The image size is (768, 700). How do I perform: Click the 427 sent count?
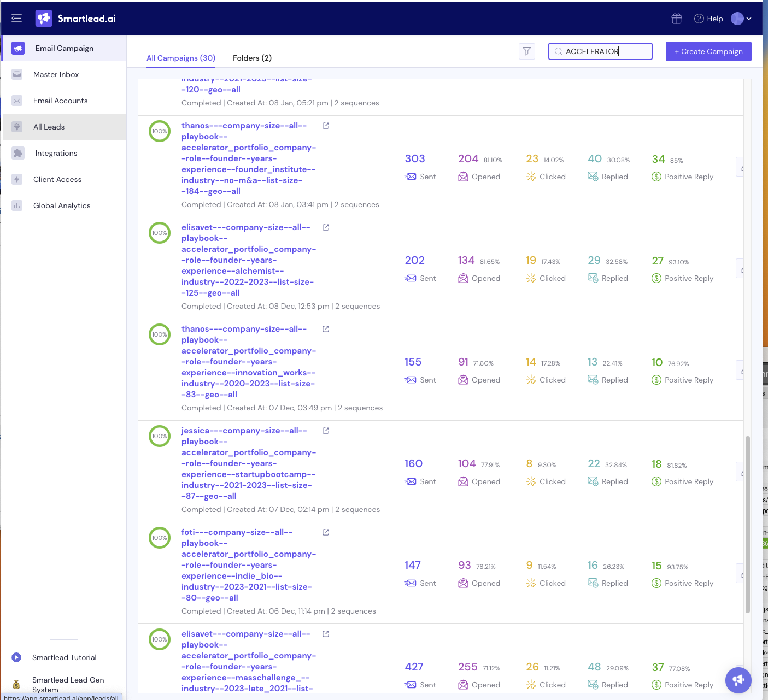pos(414,667)
